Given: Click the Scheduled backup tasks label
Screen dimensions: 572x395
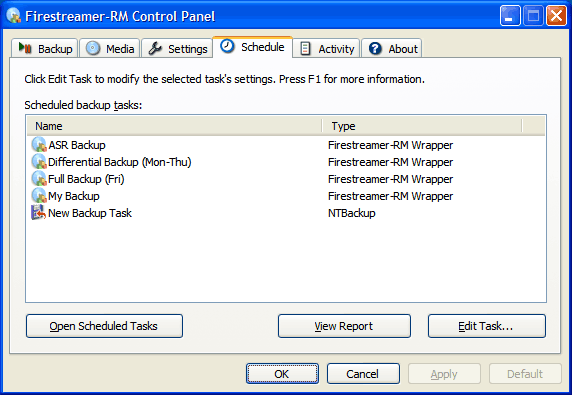Looking at the screenshot, I should (x=83, y=105).
